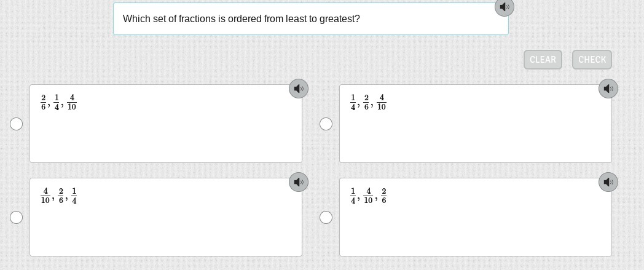
Task: Play audio for answer 1/4, 4/10, 2/6
Action: click(x=608, y=182)
